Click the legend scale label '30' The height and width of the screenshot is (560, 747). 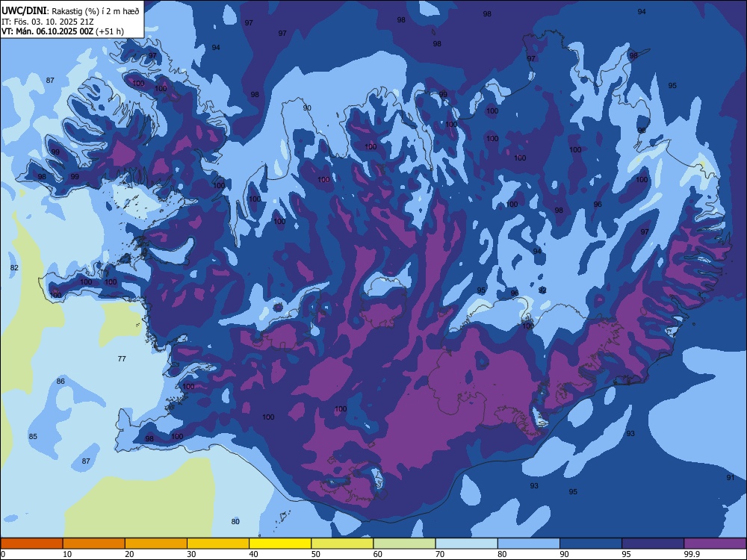click(x=191, y=554)
